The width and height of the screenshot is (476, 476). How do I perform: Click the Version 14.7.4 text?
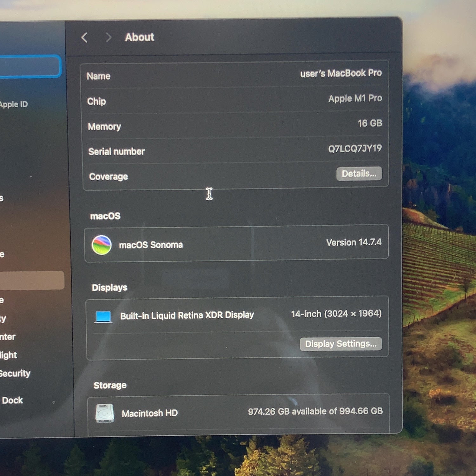click(354, 242)
